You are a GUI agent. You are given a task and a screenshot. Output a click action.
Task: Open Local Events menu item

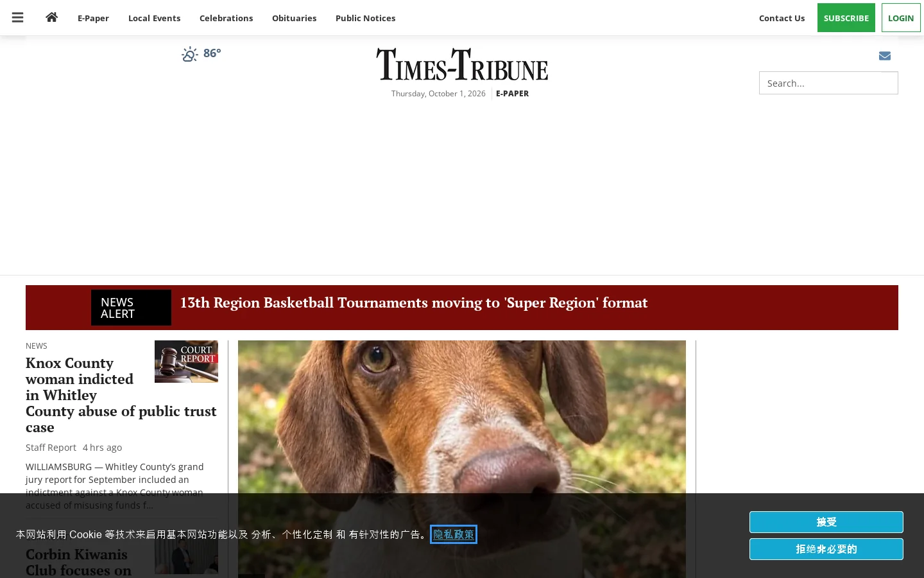[x=154, y=18]
